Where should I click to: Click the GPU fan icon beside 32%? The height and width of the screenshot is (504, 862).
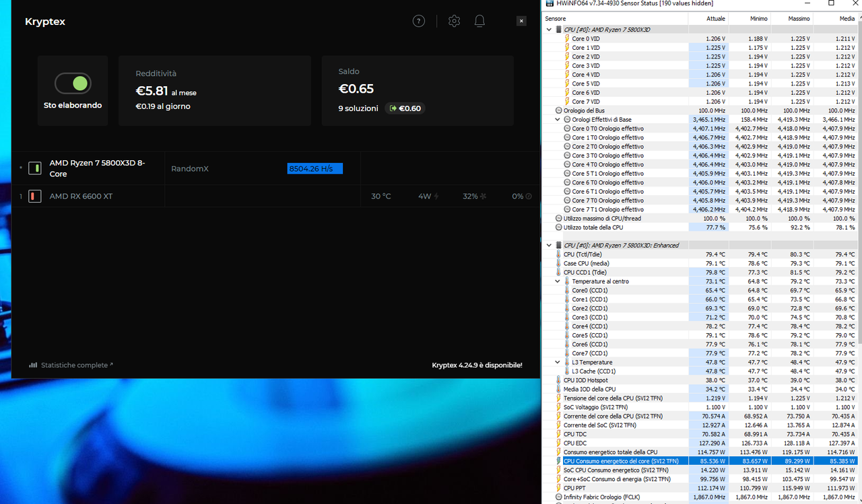(x=483, y=196)
